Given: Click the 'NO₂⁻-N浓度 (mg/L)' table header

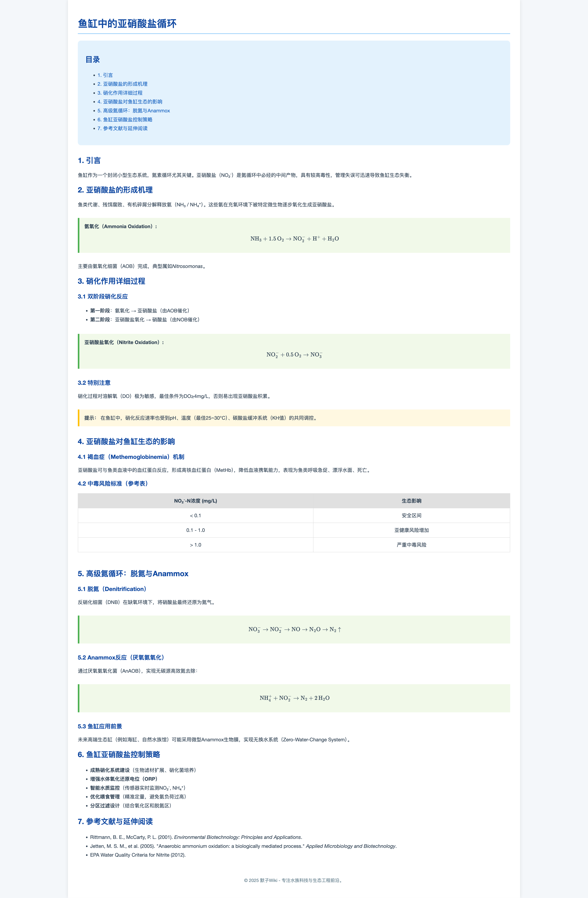Looking at the screenshot, I should (x=195, y=501).
